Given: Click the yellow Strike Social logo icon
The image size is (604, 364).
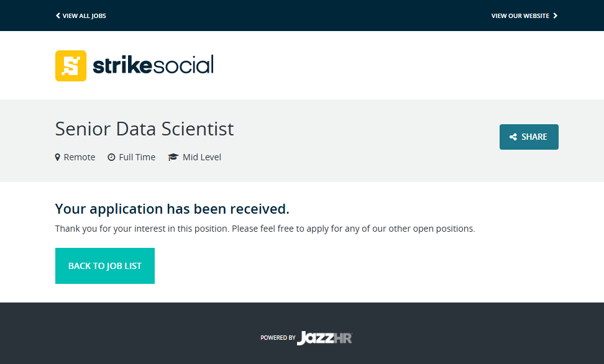Looking at the screenshot, I should (x=71, y=66).
